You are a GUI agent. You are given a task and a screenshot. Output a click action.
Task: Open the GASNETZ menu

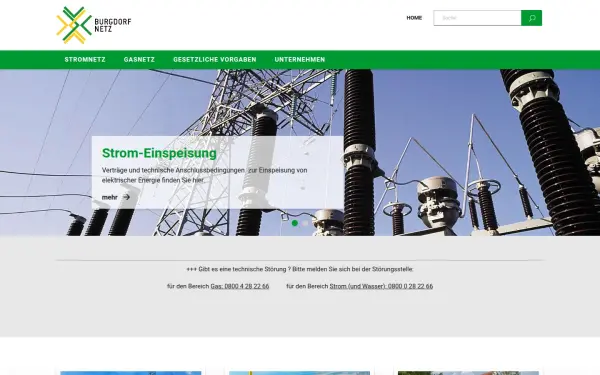(x=139, y=60)
